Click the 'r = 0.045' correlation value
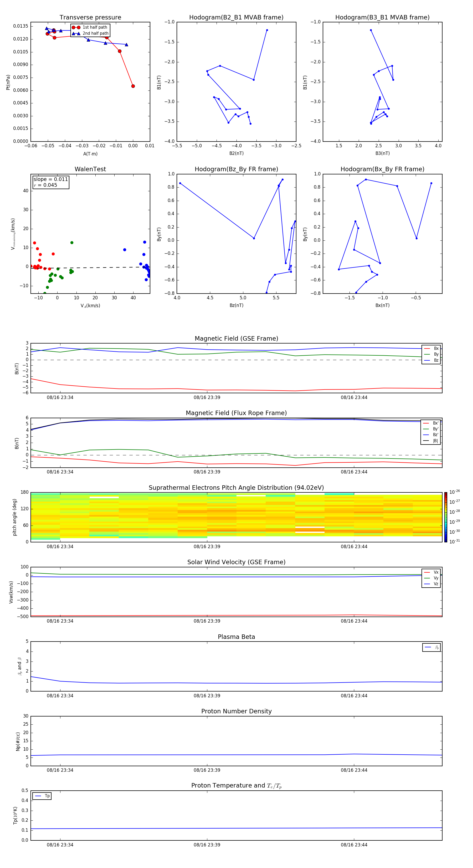 pos(45,185)
